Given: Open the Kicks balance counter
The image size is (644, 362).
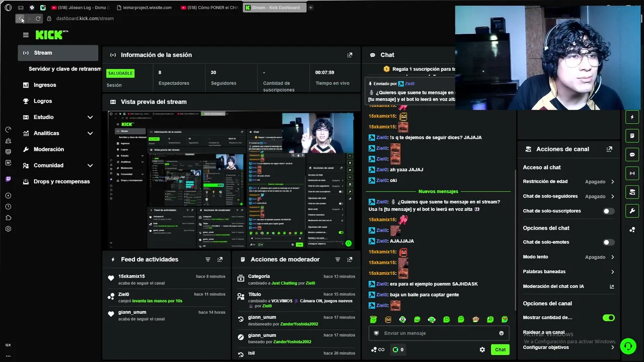Looking at the screenshot, I should (x=398, y=349).
